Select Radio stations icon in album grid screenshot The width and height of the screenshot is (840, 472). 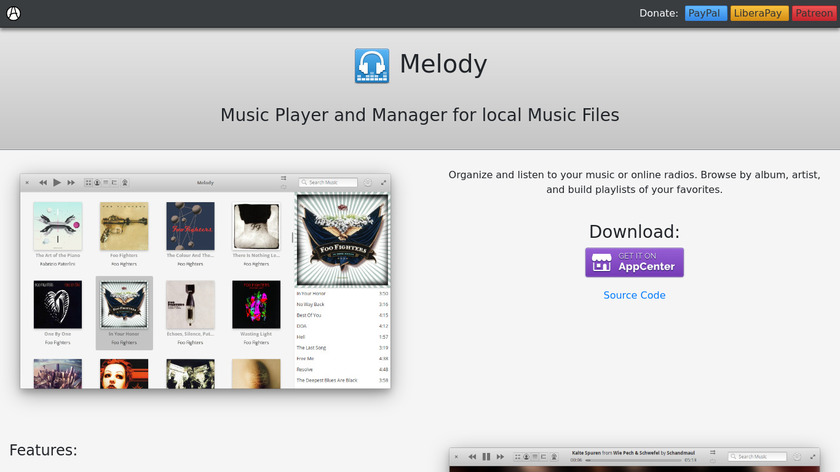click(x=125, y=183)
